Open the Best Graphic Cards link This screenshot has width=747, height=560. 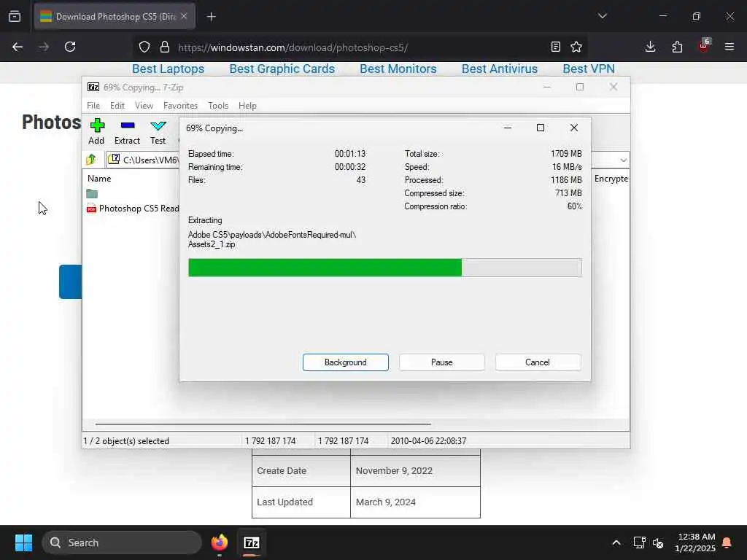click(x=282, y=69)
